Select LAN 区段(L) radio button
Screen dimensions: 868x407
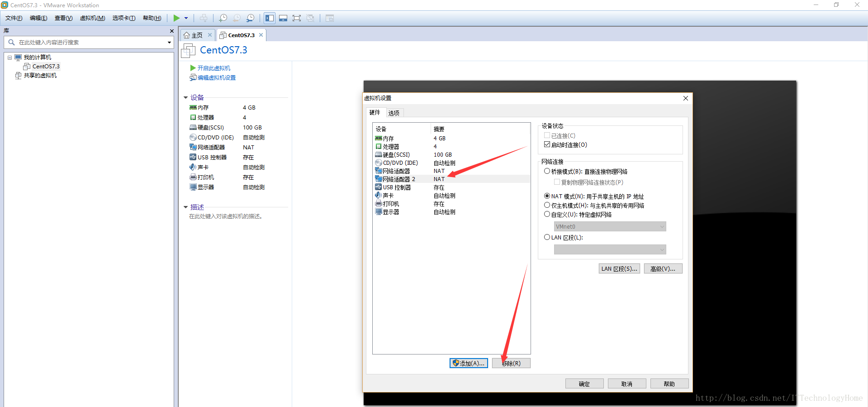(547, 237)
